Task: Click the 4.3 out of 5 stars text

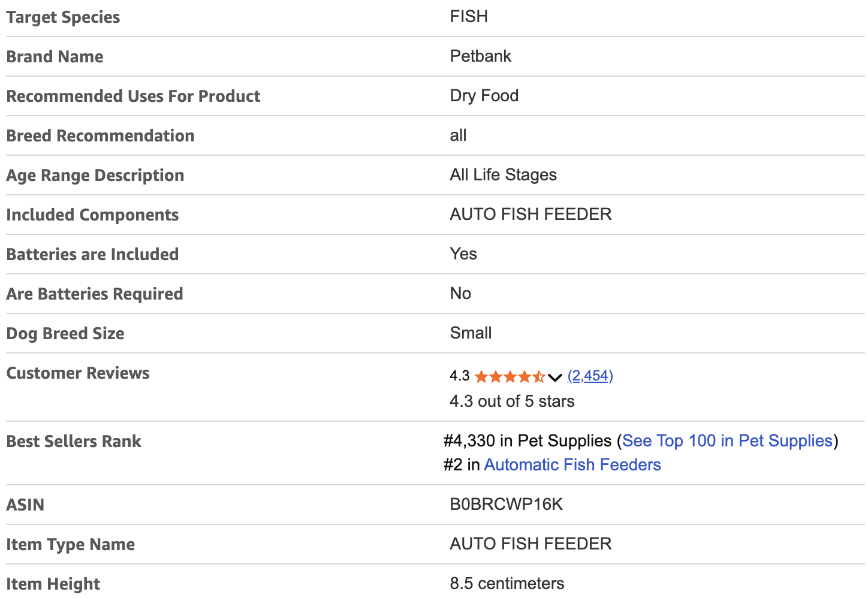Action: (x=512, y=401)
